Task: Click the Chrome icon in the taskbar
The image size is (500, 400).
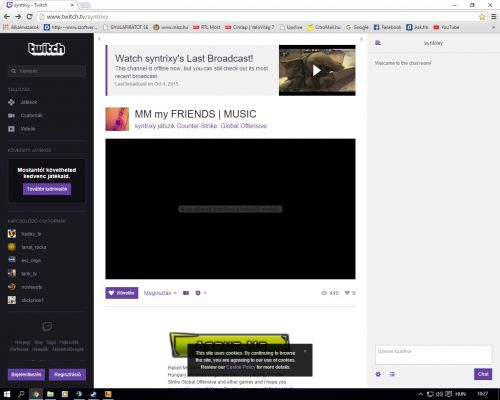Action: tap(36, 394)
